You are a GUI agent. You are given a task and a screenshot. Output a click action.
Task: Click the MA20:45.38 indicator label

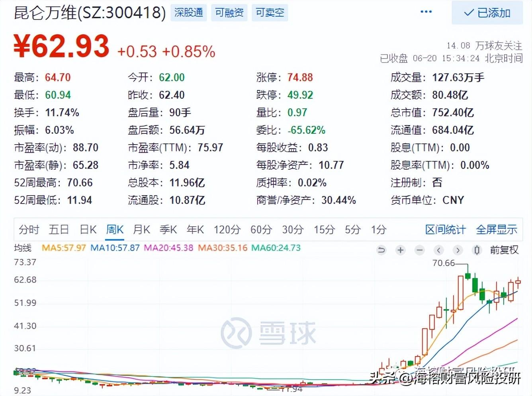[x=168, y=248]
